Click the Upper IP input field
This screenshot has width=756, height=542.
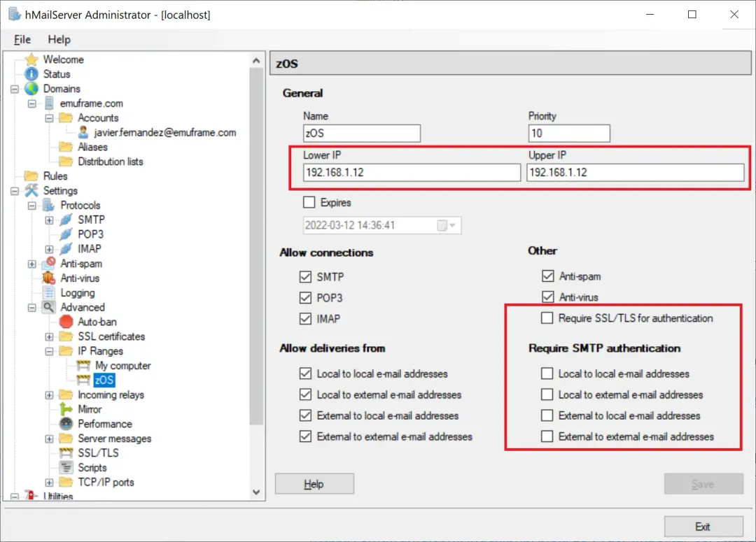point(636,173)
